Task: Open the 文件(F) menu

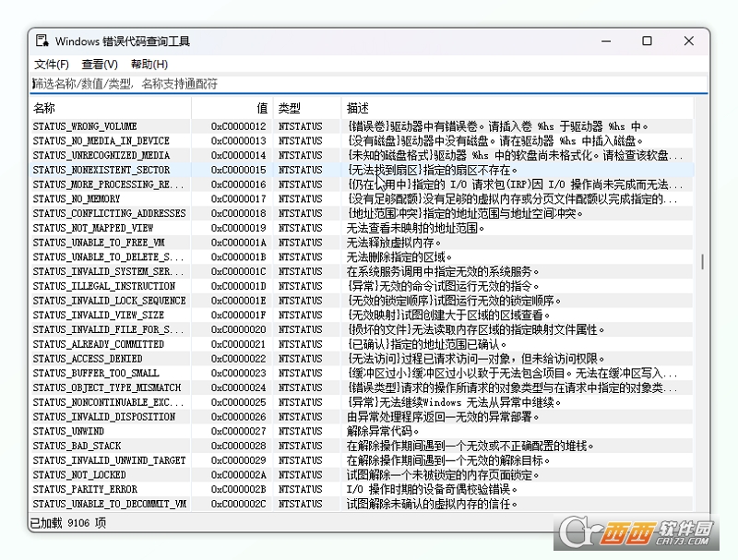Action: (x=52, y=64)
